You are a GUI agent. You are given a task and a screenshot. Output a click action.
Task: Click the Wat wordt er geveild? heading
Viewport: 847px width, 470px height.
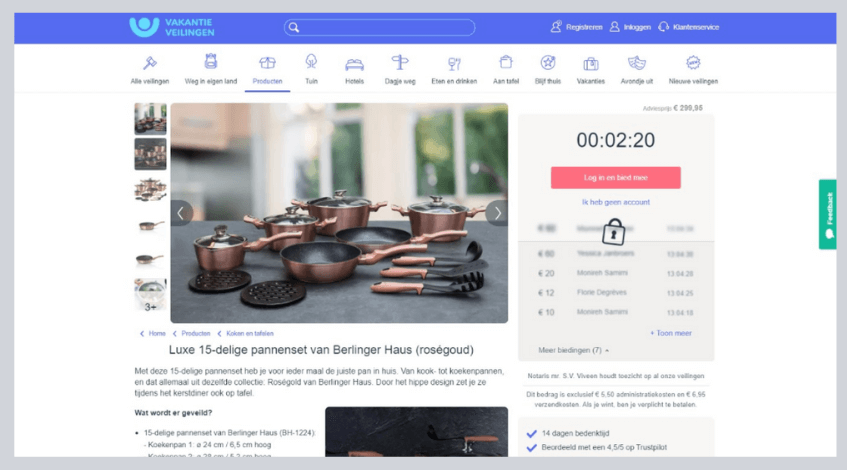click(173, 413)
